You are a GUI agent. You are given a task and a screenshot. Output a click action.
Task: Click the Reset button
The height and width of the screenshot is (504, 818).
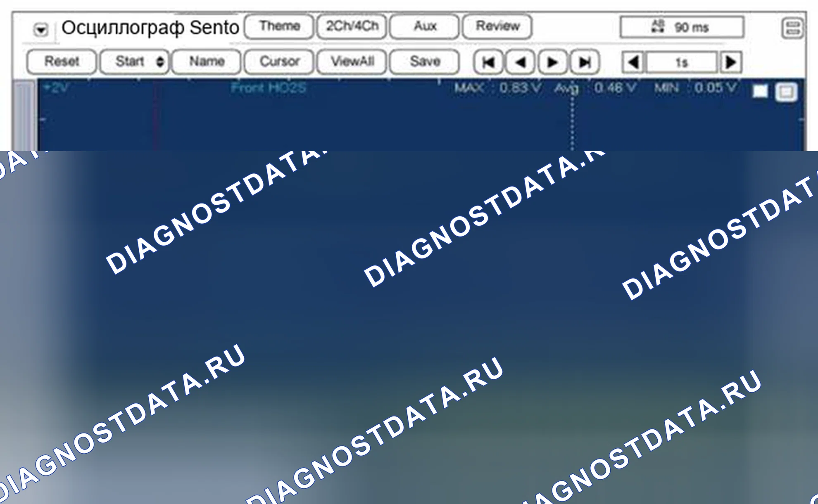(x=62, y=62)
